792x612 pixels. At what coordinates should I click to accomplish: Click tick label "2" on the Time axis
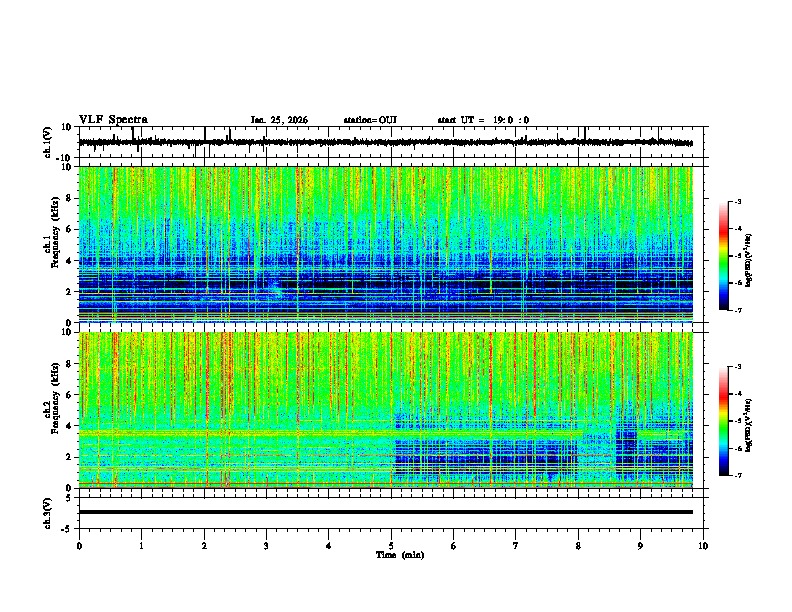[204, 546]
